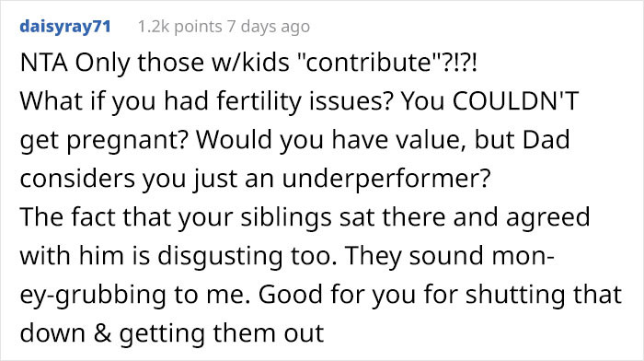Click the capitalized word "COULDN'T"
This screenshot has height=361, width=644.
click(515, 101)
